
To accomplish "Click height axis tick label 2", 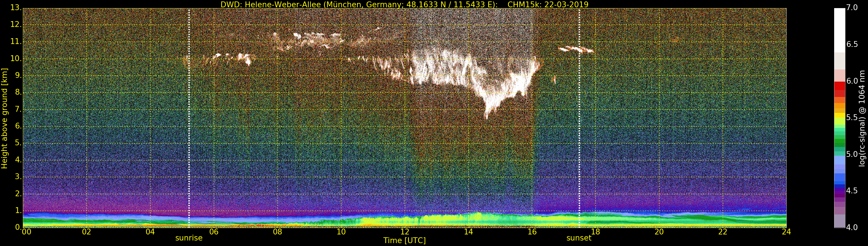I will tap(18, 193).
